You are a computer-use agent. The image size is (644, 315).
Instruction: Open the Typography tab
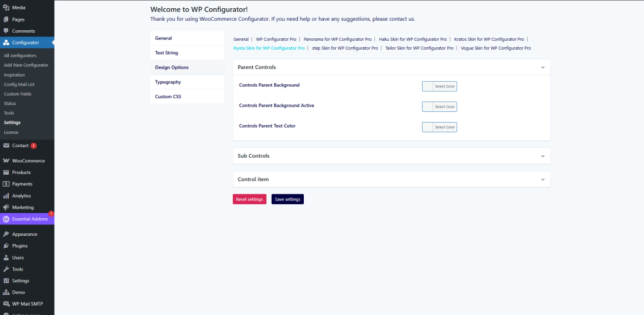pos(187,82)
